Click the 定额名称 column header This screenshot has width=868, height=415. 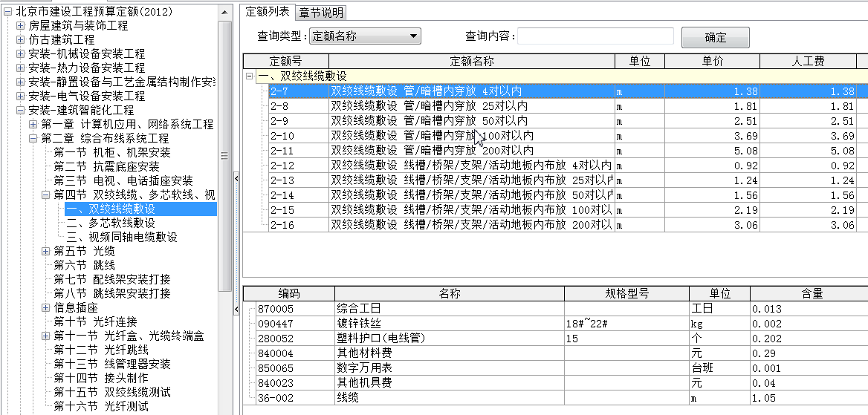472,61
